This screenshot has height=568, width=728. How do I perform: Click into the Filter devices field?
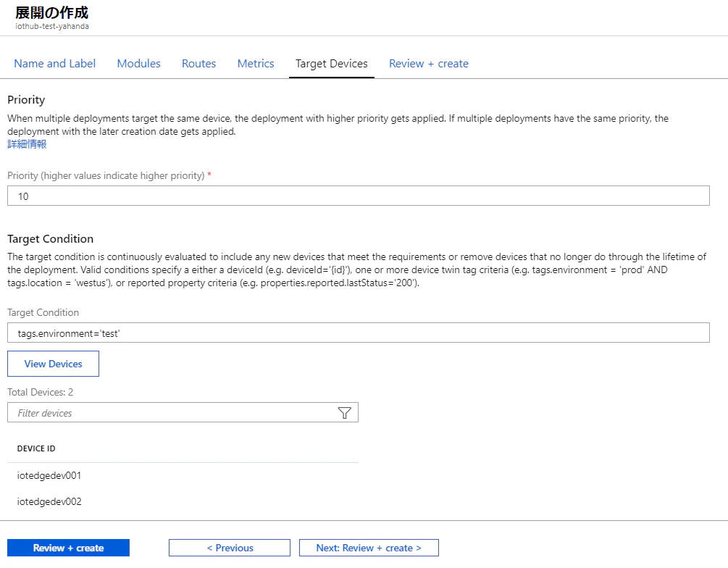(x=183, y=413)
